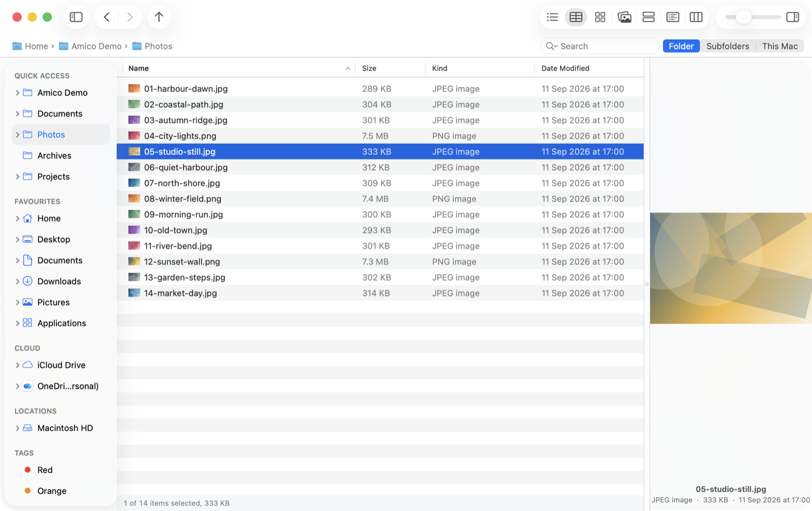This screenshot has height=511, width=812.
Task: Set search scope to Folder
Action: coord(681,46)
